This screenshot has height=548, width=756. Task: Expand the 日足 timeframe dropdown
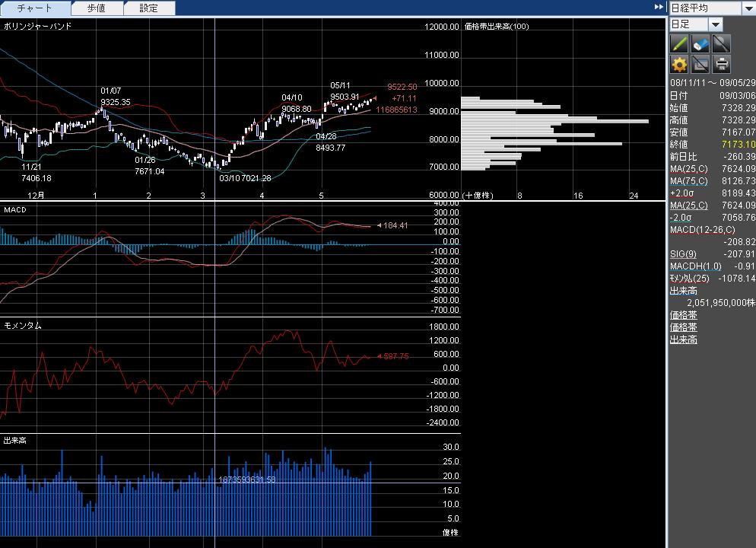(716, 24)
